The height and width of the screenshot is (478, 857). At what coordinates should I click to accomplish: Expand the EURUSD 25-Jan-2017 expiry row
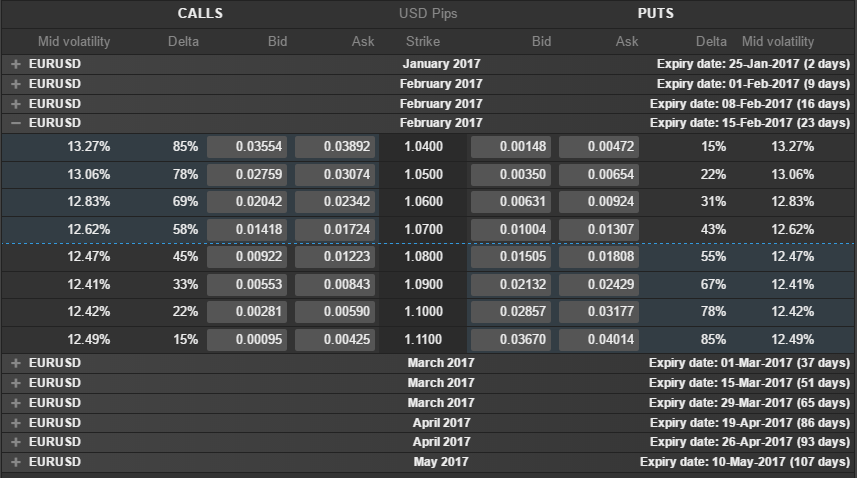pos(15,65)
